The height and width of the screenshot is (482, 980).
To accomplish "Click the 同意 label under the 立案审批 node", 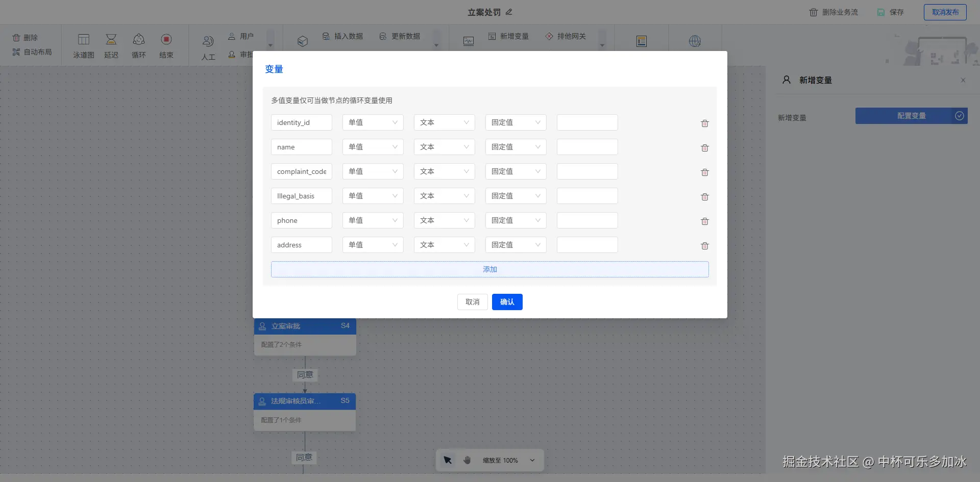I will [305, 375].
